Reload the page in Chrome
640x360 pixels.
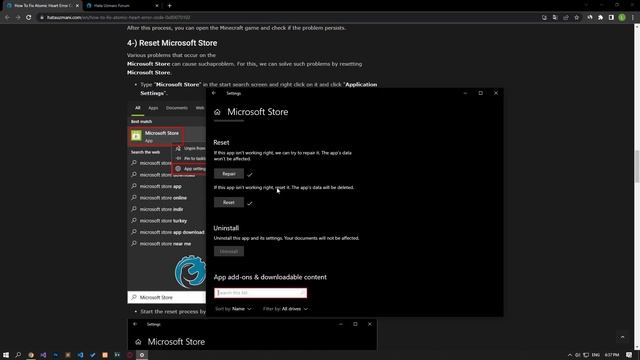click(29, 18)
